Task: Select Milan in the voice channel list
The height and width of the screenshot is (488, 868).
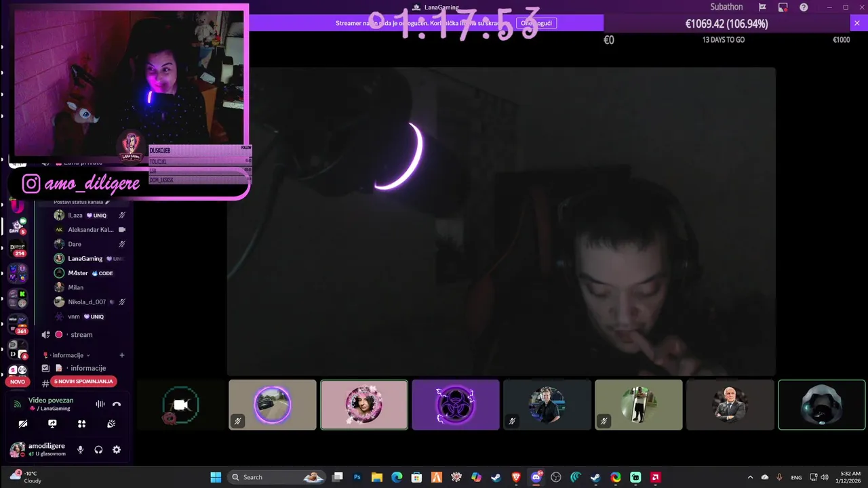Action: 90,287
